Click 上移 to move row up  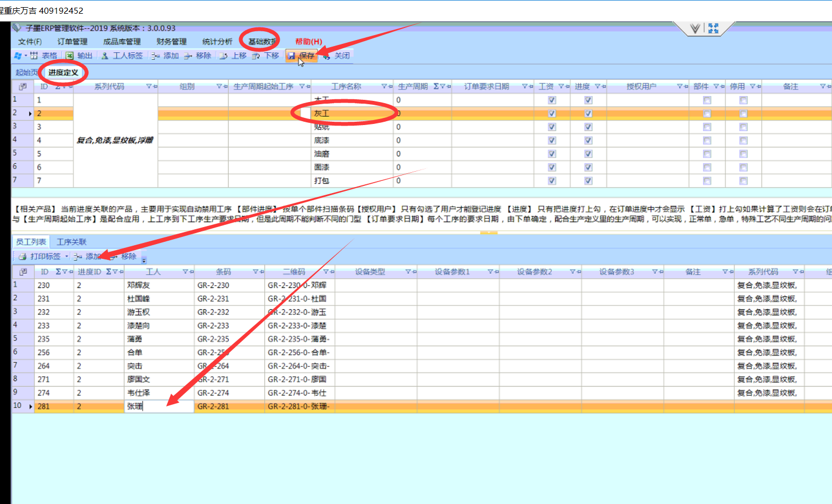tap(224, 56)
